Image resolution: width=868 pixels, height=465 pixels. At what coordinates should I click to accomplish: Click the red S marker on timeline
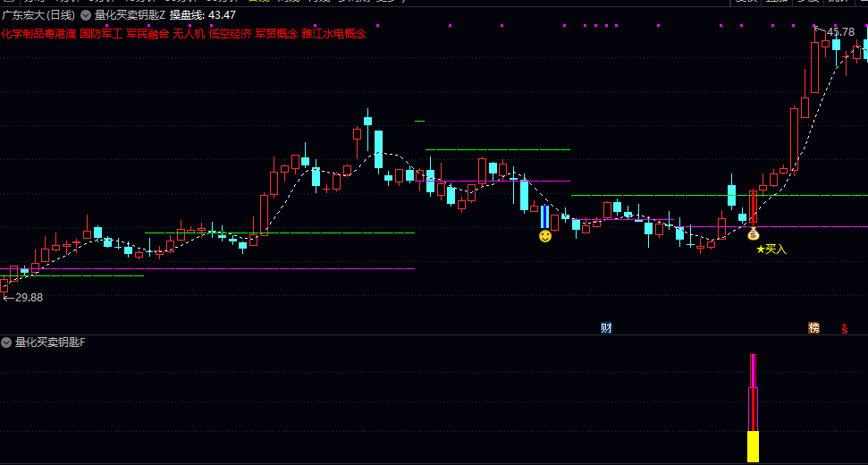[x=845, y=329]
